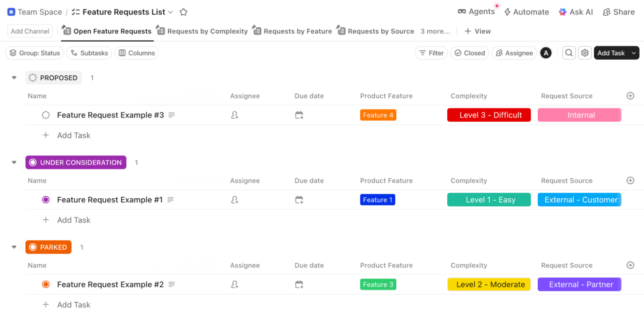
Task: Click the Subtasks toggle
Action: [x=89, y=53]
